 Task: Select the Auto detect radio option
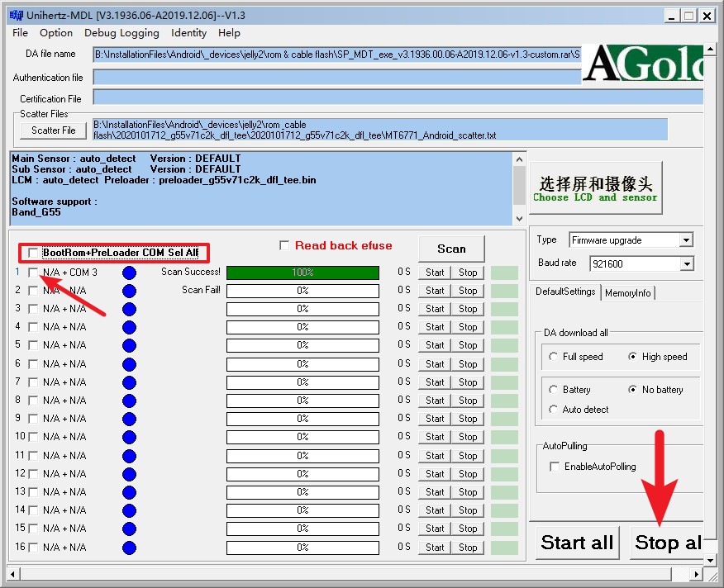pos(553,410)
